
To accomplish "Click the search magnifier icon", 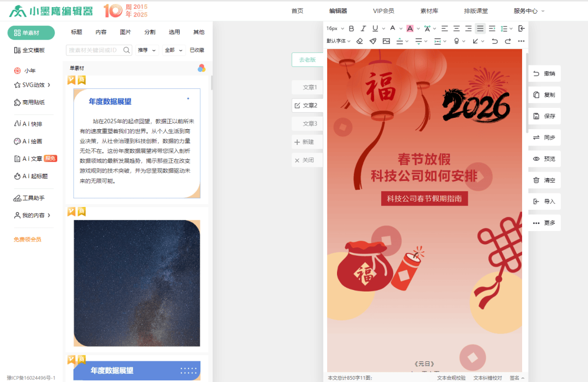I will (127, 50).
